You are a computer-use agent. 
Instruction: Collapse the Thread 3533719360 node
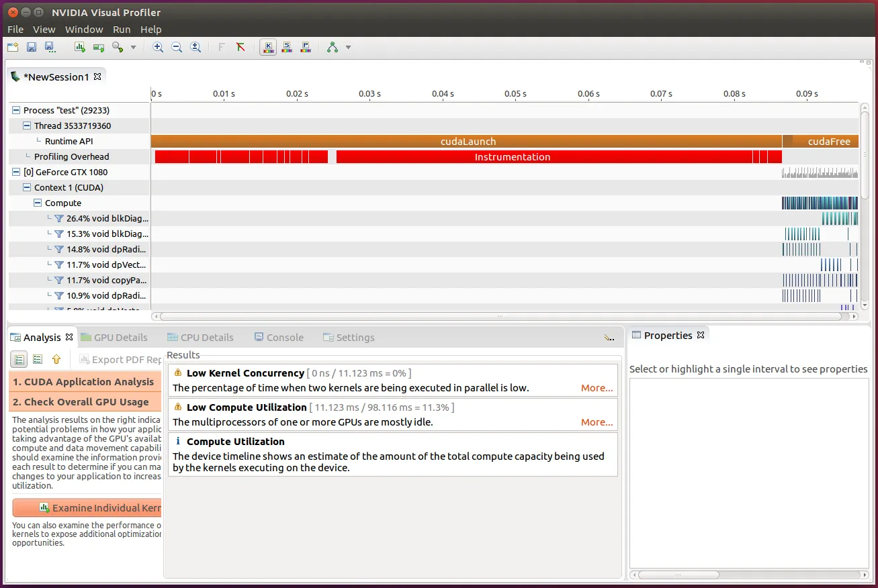pyautogui.click(x=27, y=126)
